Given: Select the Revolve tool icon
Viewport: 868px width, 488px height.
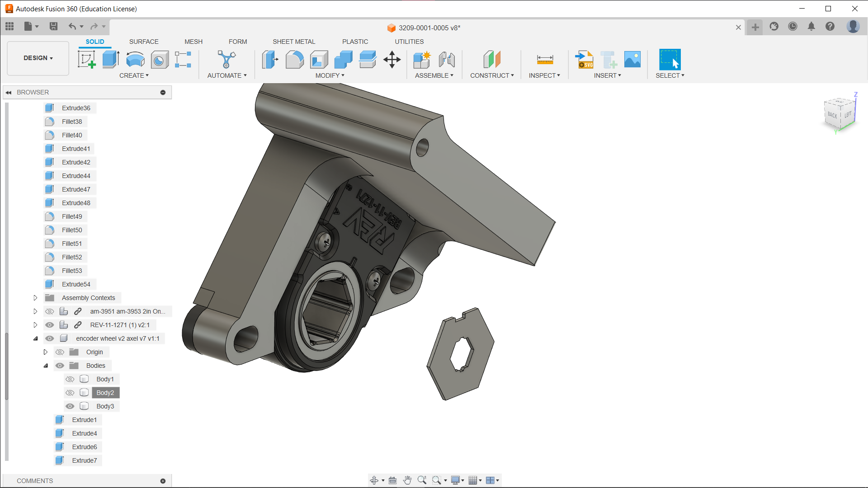Looking at the screenshot, I should (135, 59).
